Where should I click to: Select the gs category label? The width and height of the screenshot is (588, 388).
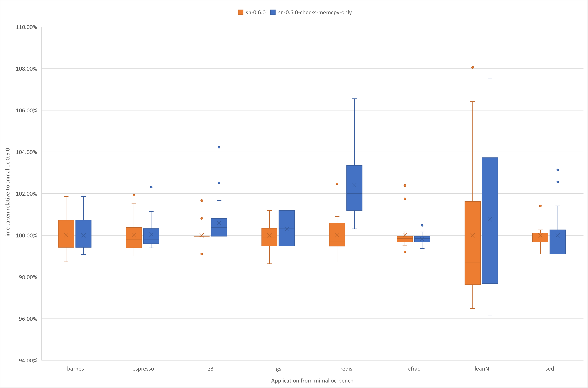click(x=278, y=369)
